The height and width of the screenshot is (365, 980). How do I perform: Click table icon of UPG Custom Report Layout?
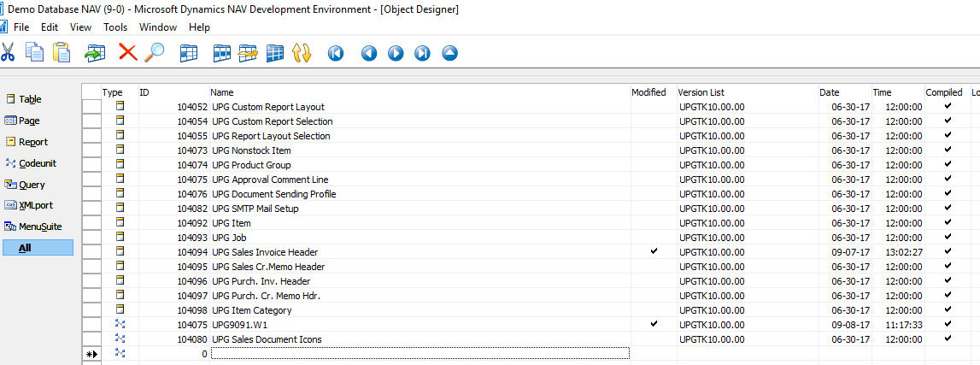click(120, 106)
